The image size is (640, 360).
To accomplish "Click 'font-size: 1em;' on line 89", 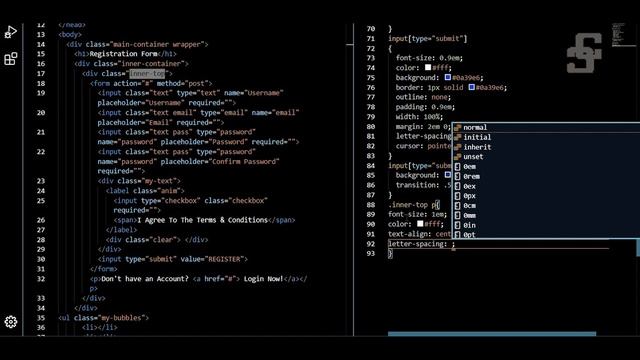I will pyautogui.click(x=417, y=214).
